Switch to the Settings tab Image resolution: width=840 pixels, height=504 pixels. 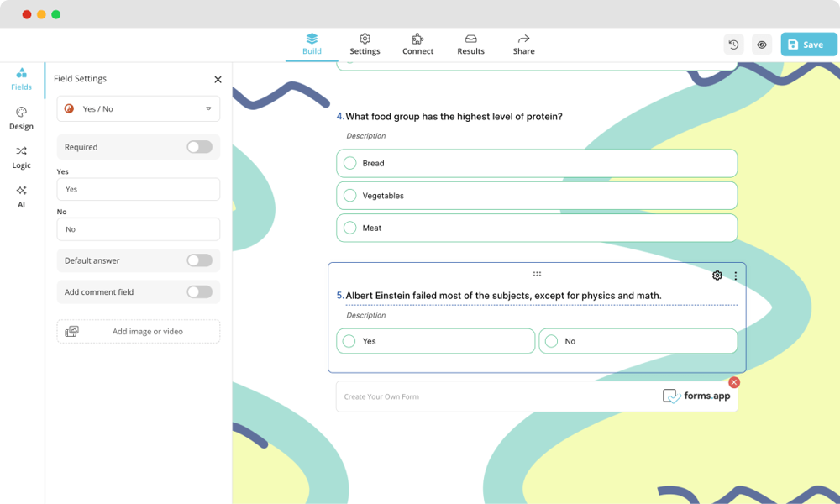point(365,45)
